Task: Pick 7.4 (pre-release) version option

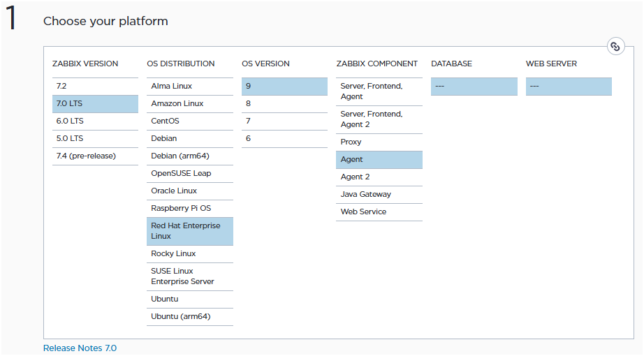Action: tap(95, 156)
